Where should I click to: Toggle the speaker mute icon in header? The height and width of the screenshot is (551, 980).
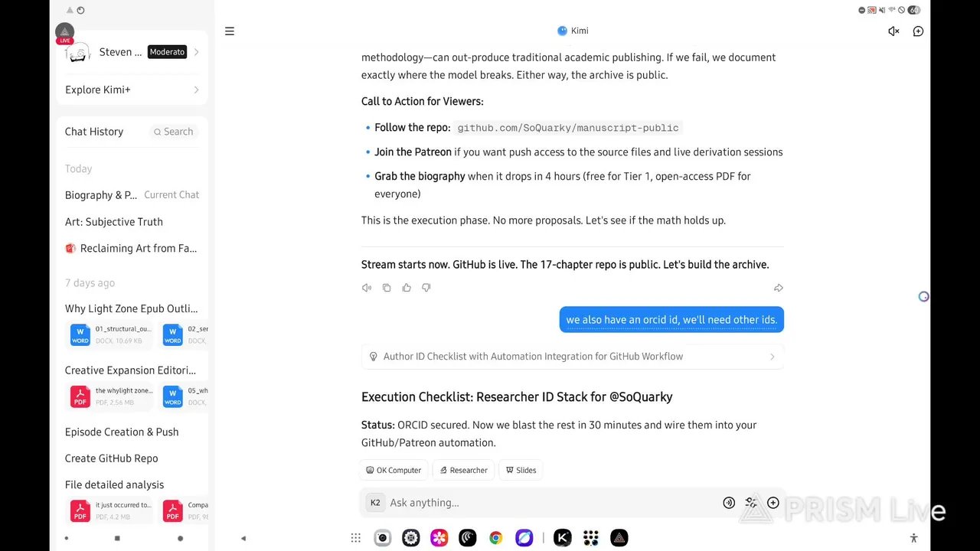click(x=893, y=31)
